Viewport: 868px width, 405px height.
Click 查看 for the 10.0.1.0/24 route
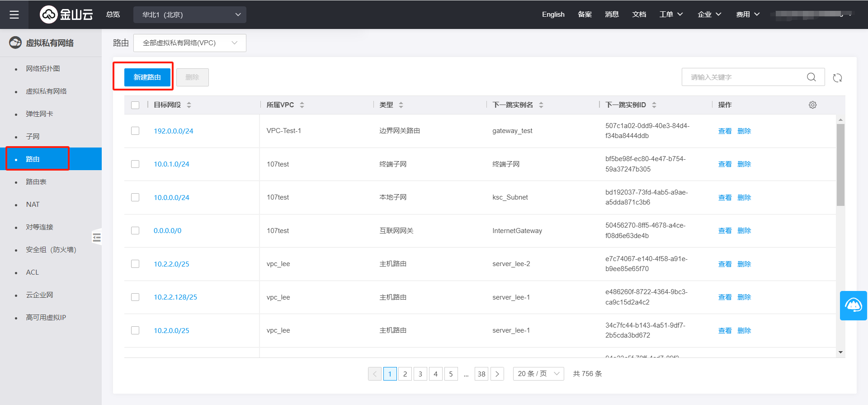point(725,164)
